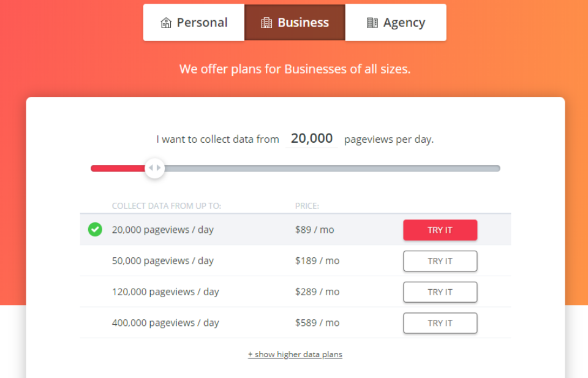The image size is (588, 378).
Task: Click the house icon on the Personal tab
Action: (166, 23)
